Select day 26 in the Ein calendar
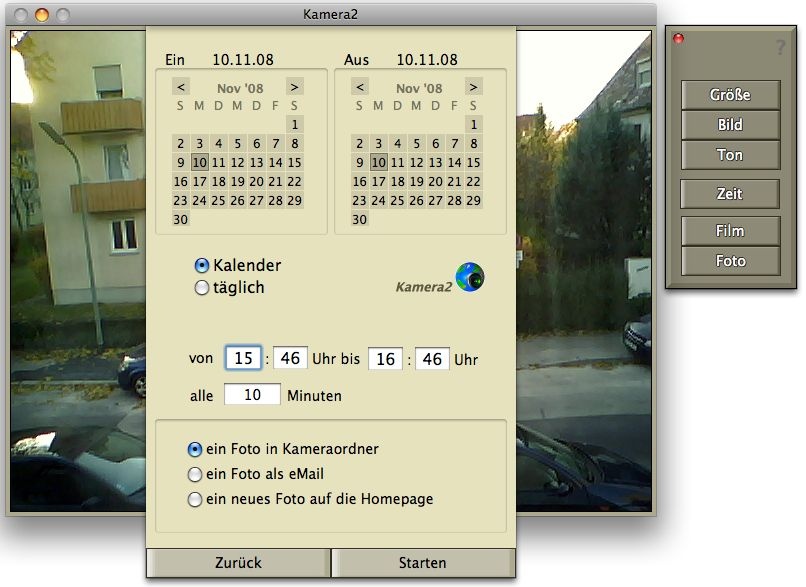The height and width of the screenshot is (587, 806). [237, 200]
